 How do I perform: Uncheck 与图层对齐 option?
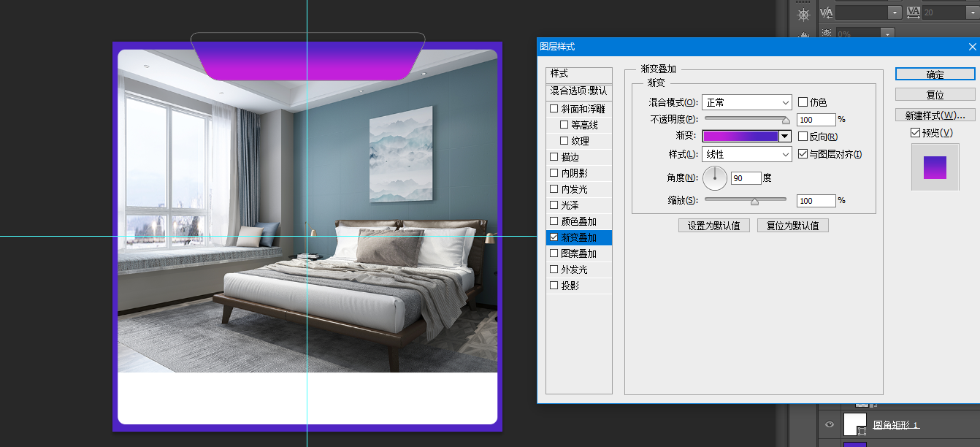point(803,154)
